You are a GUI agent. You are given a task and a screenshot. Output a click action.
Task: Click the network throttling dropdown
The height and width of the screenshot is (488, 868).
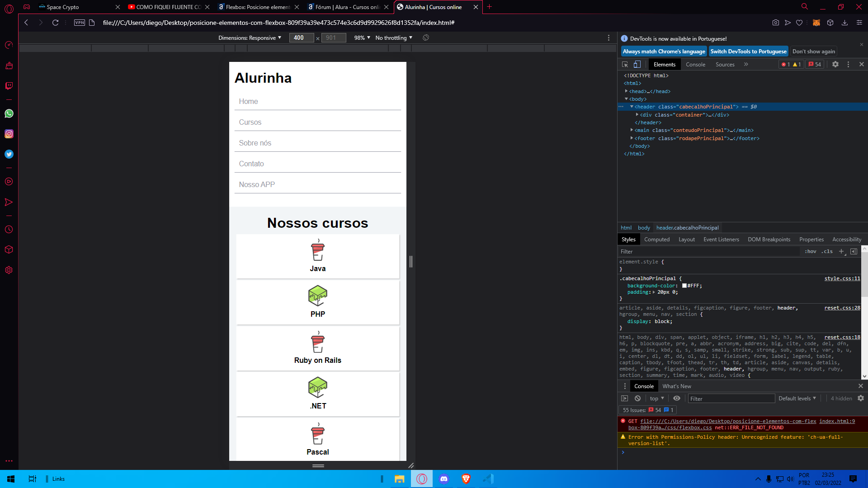click(393, 38)
